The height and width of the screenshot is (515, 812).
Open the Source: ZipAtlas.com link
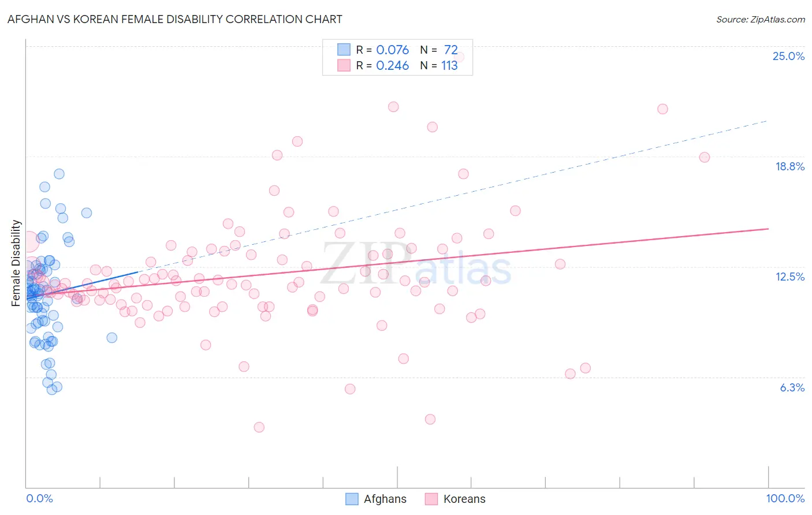pyautogui.click(x=761, y=19)
